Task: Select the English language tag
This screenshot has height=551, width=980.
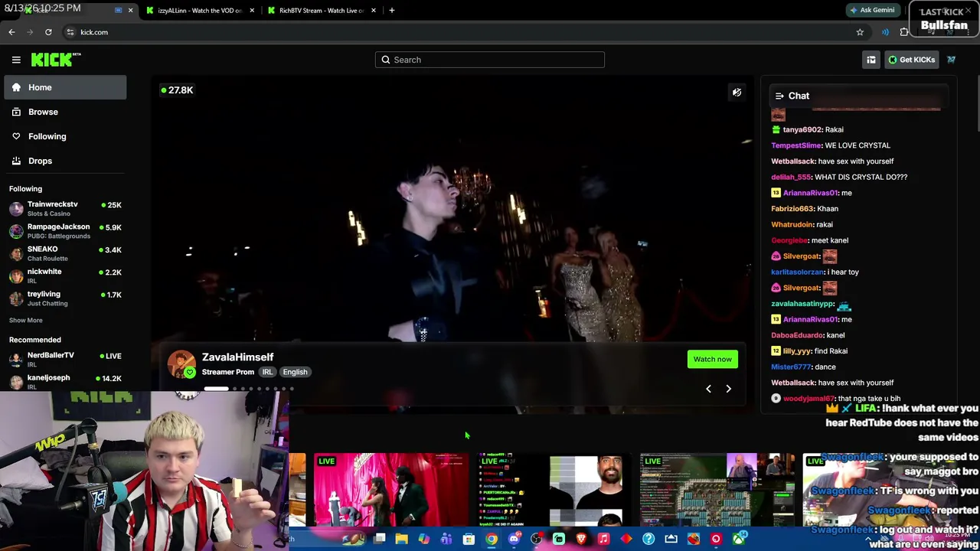Action: (295, 372)
